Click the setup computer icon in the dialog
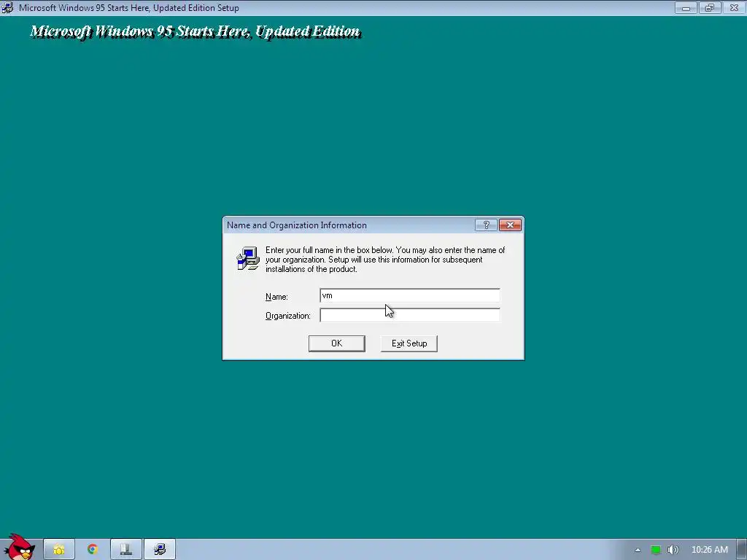The height and width of the screenshot is (560, 747). [248, 258]
